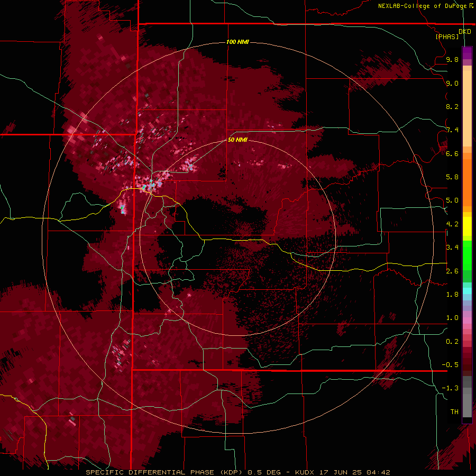Click the 2.6 scale value

(452, 271)
